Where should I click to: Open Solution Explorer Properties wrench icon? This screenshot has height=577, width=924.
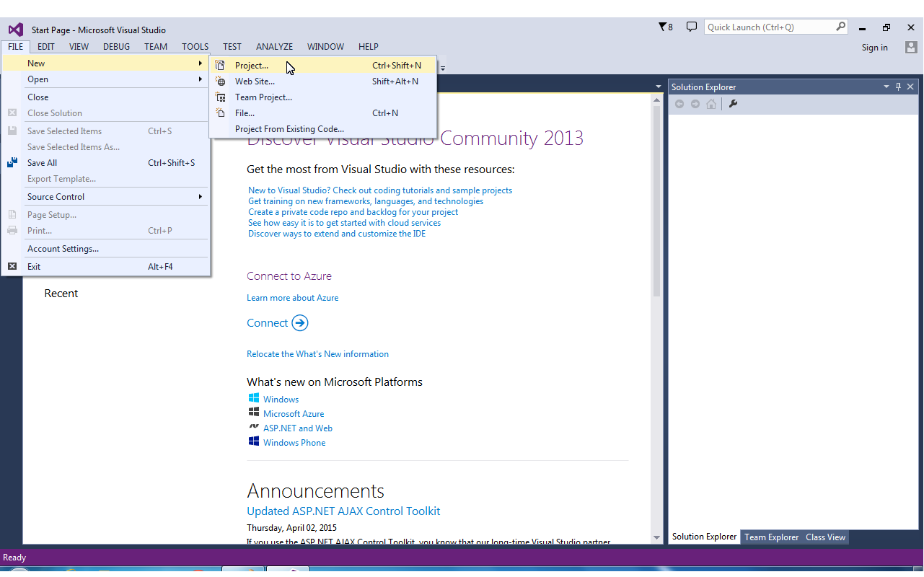733,104
